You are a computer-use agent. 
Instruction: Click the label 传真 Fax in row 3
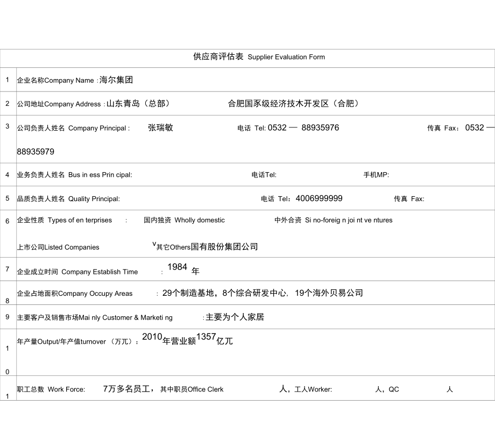442,128
